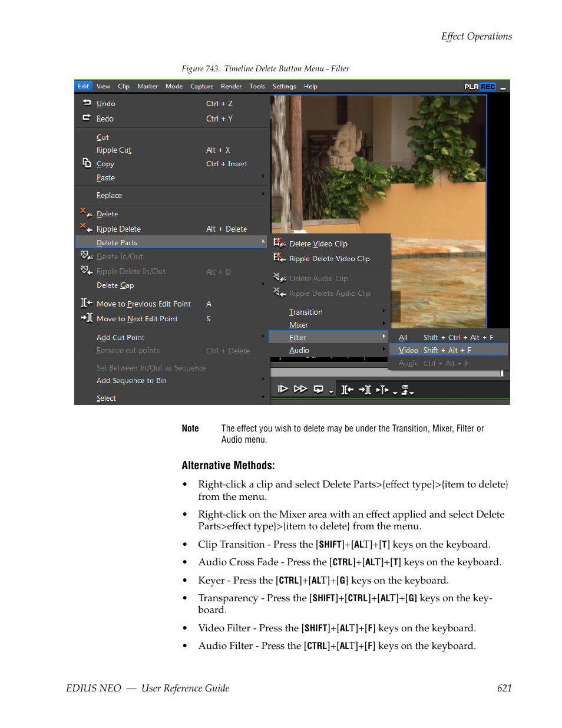Choose Delete Gap in the Edit menu
The image size is (562, 728).
pos(115,285)
